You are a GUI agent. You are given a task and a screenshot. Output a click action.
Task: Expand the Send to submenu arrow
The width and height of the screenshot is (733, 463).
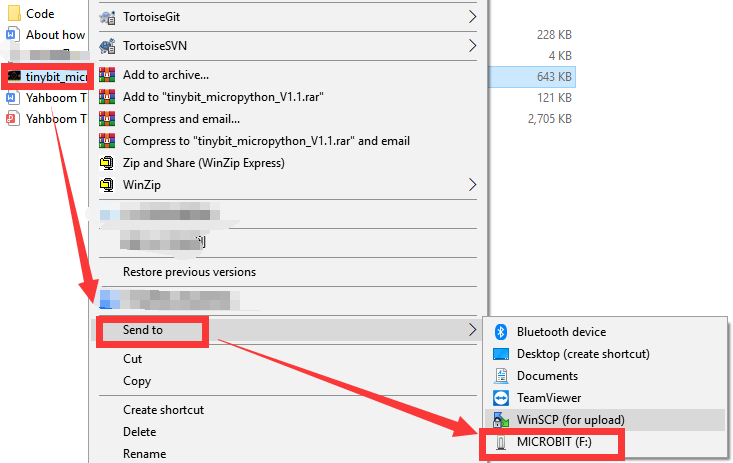click(473, 330)
